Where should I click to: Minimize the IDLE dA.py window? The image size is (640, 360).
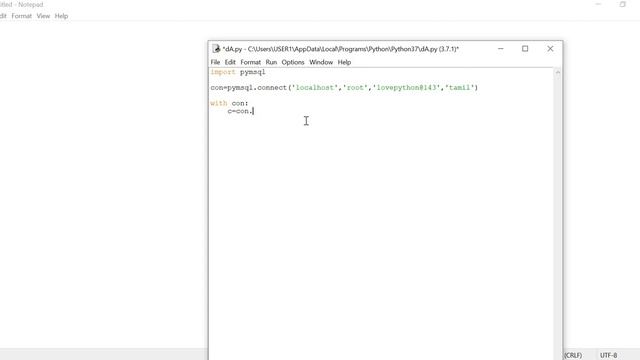(x=501, y=49)
